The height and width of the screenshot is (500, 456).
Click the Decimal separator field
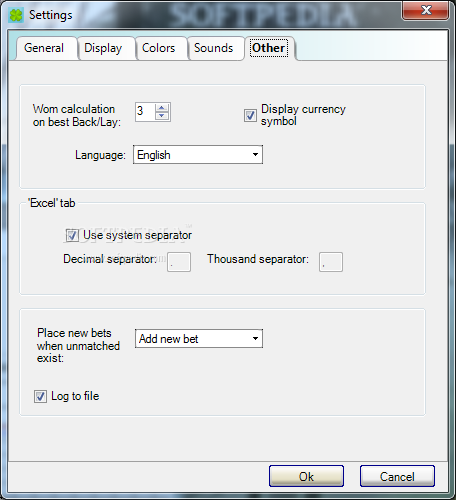point(179,262)
